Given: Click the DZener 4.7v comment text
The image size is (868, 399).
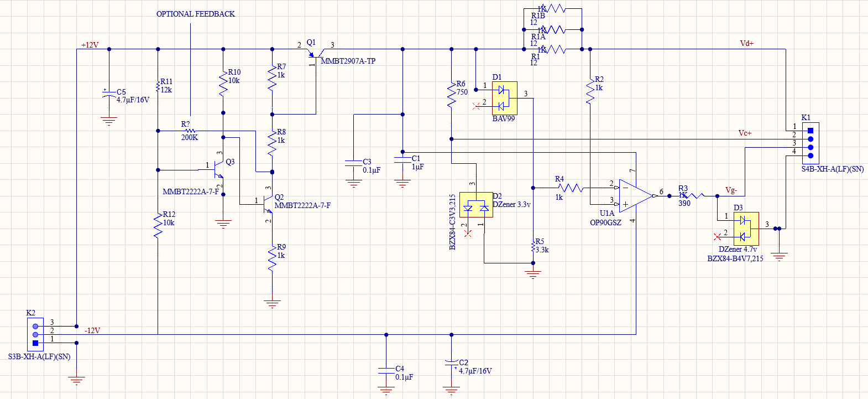Looking at the screenshot, I should [x=738, y=249].
